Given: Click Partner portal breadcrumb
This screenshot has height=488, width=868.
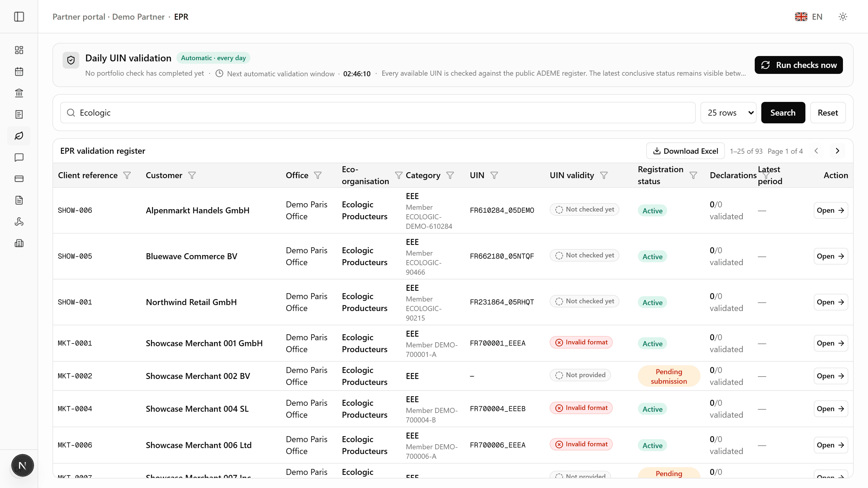Looking at the screenshot, I should coord(79,16).
